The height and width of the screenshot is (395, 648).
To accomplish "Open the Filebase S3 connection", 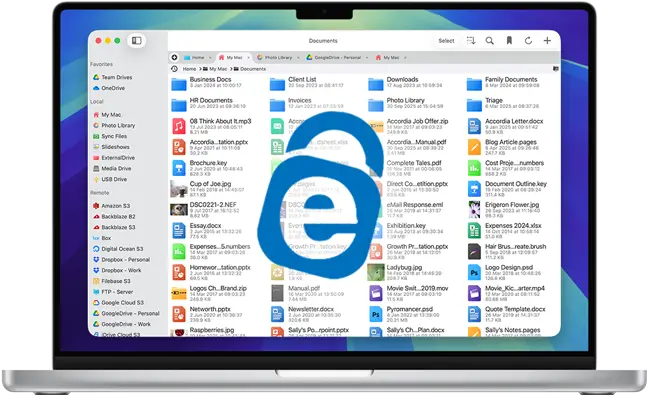I will 112,281.
